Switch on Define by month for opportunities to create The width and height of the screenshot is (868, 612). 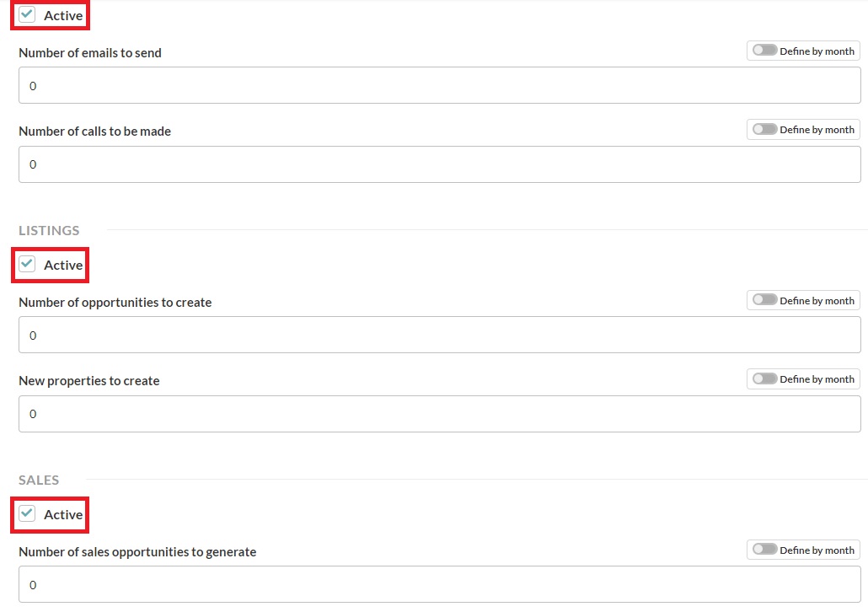pyautogui.click(x=765, y=300)
